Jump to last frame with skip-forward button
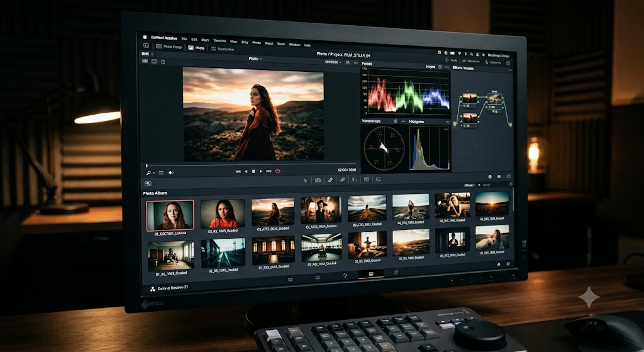The height and width of the screenshot is (352, 644). click(x=269, y=171)
